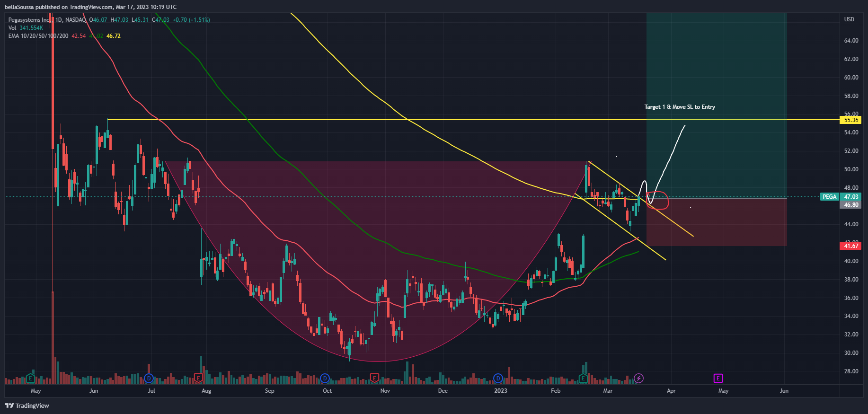Open the green earnings marker in mid-February
The image size is (868, 414).
pyautogui.click(x=583, y=378)
